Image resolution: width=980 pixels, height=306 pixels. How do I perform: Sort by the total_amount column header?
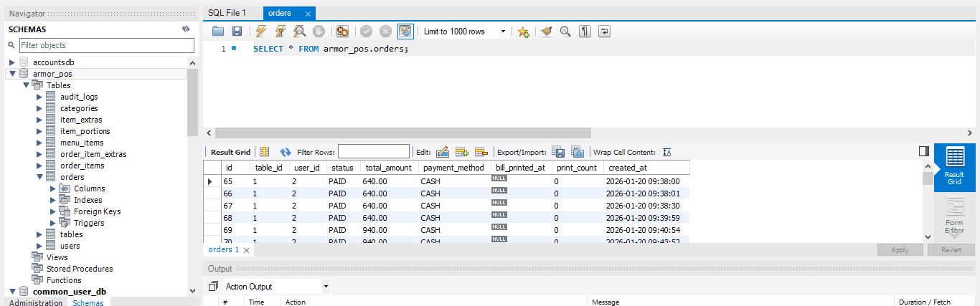tap(388, 168)
